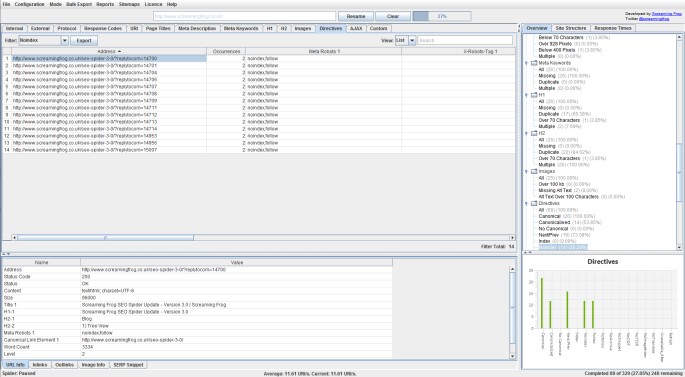Click the Clear button
This screenshot has height=377, width=685.
click(393, 16)
